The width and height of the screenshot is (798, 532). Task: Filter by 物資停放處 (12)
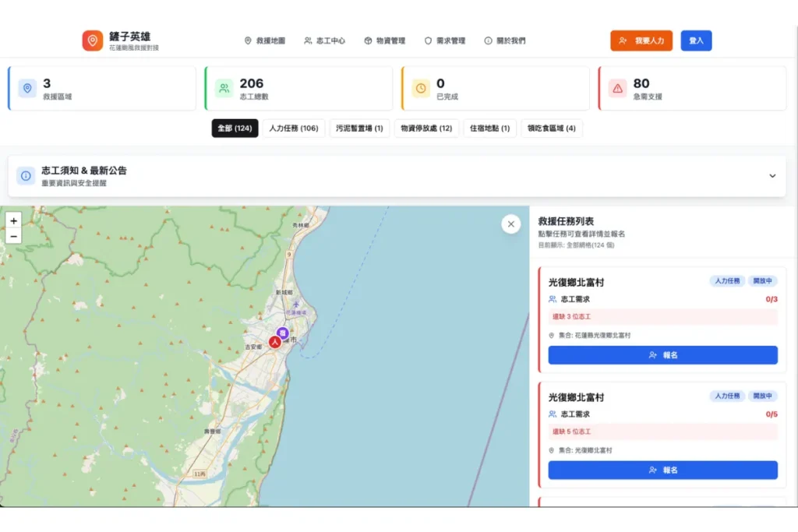tap(426, 129)
